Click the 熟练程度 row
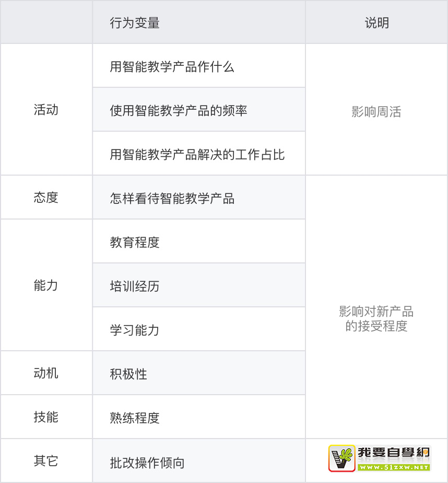 point(135,418)
